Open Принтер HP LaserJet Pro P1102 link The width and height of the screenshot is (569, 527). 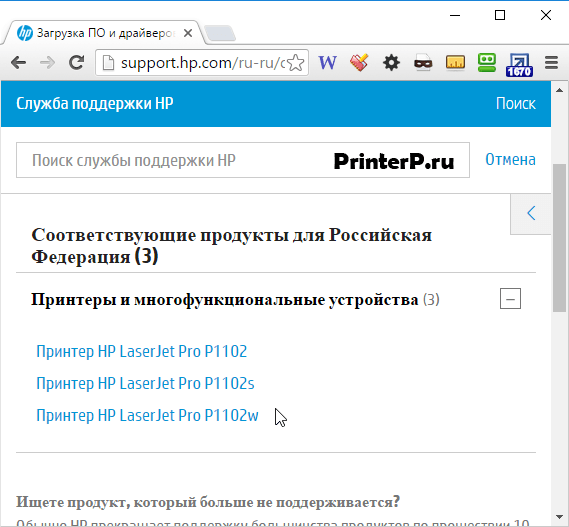[x=142, y=351]
